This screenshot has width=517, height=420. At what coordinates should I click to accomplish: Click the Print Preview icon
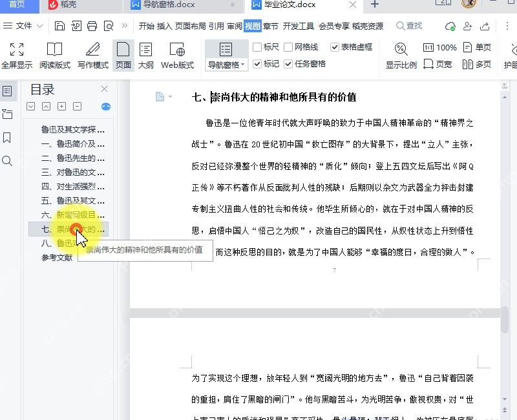coord(109,26)
